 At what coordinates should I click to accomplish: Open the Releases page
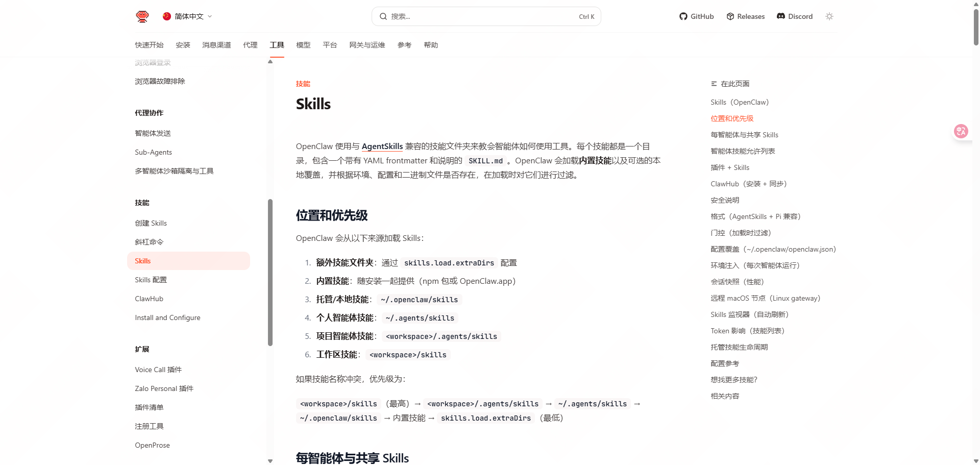click(745, 16)
